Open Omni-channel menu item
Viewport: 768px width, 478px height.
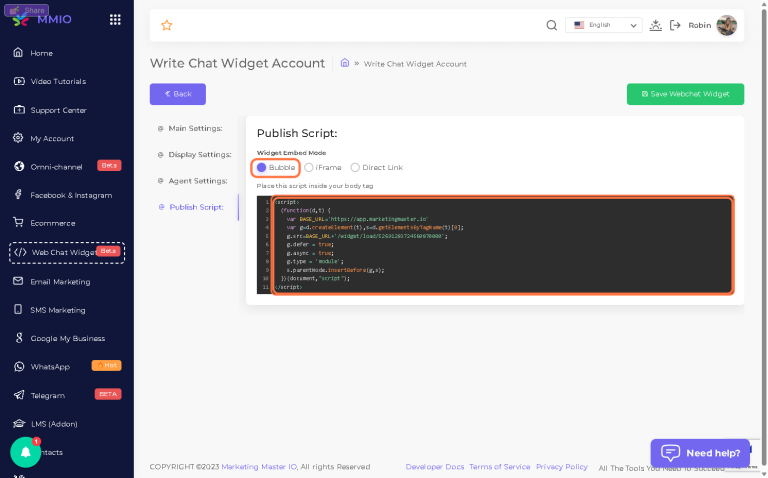coord(56,167)
